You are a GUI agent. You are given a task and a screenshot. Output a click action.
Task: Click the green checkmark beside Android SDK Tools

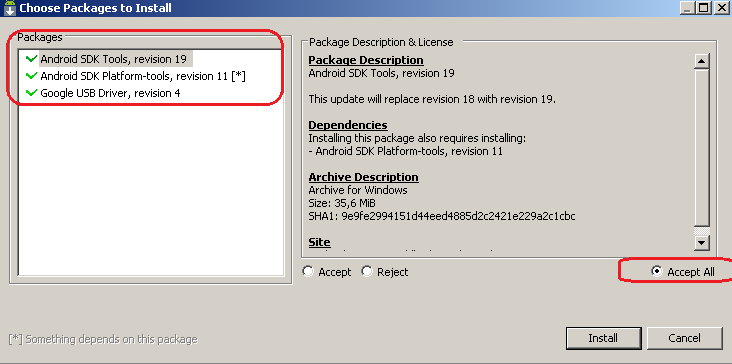pos(31,59)
